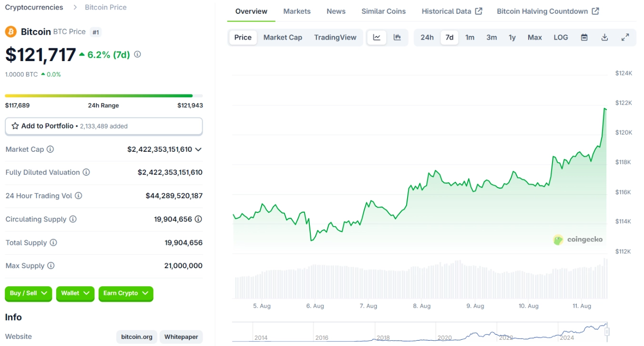Click the star Add to Portfolio button
The height and width of the screenshot is (346, 644).
pyautogui.click(x=103, y=126)
